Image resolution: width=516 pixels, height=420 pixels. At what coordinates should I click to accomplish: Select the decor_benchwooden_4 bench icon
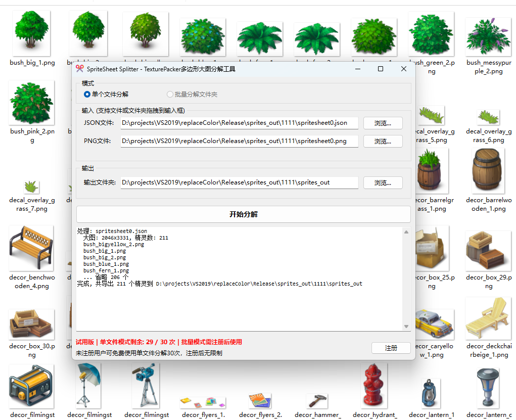31,248
